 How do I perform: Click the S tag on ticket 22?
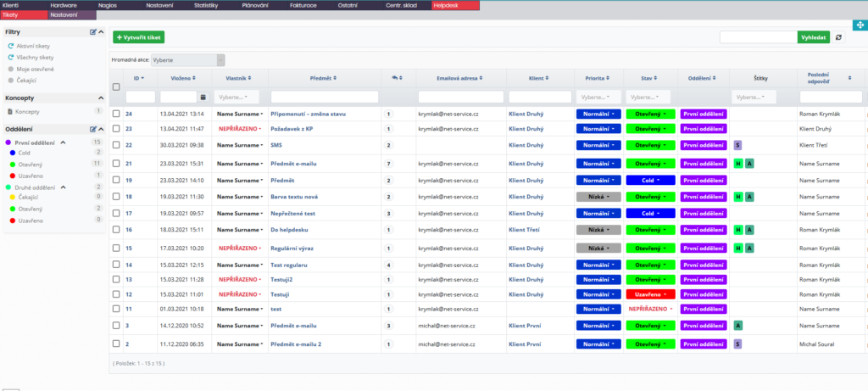[737, 145]
